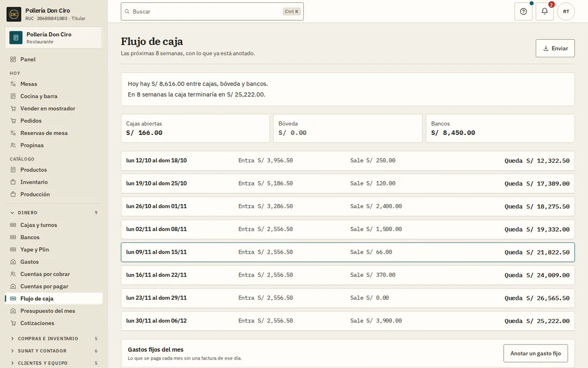Click the Gastos icon
Viewport: 588px width, 368px height.
(x=13, y=262)
